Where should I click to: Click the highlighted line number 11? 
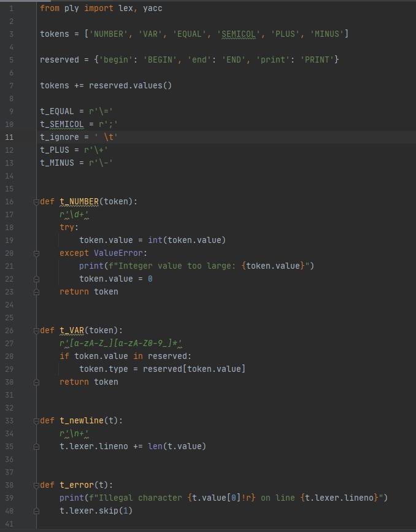(x=9, y=137)
